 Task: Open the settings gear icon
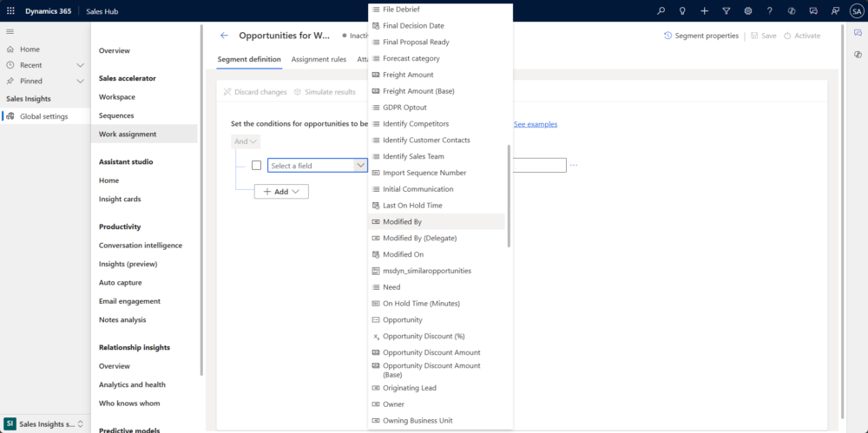coord(747,10)
